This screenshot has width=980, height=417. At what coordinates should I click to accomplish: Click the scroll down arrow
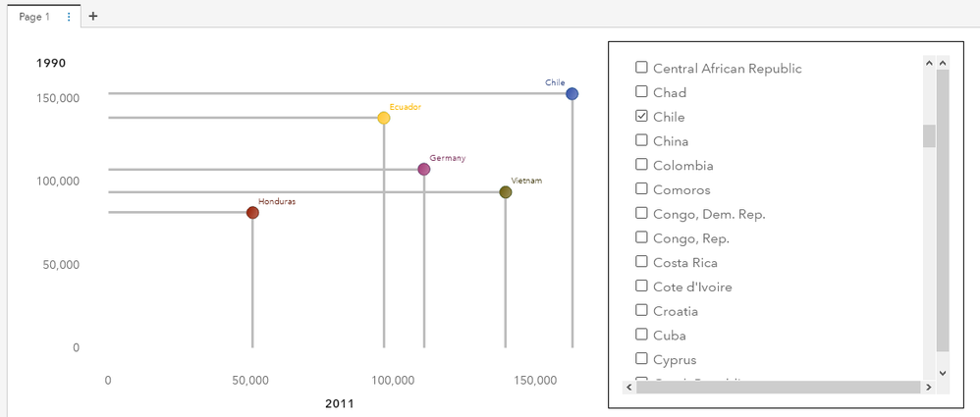943,373
